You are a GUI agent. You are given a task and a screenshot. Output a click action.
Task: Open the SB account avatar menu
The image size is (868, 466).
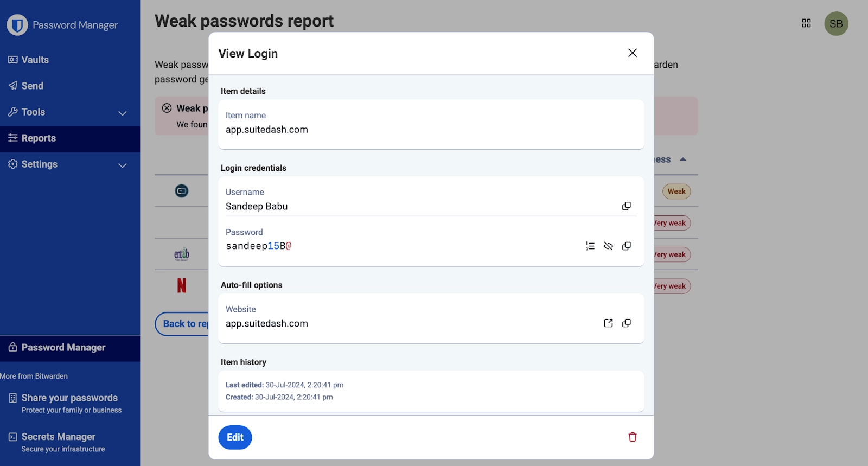[836, 24]
